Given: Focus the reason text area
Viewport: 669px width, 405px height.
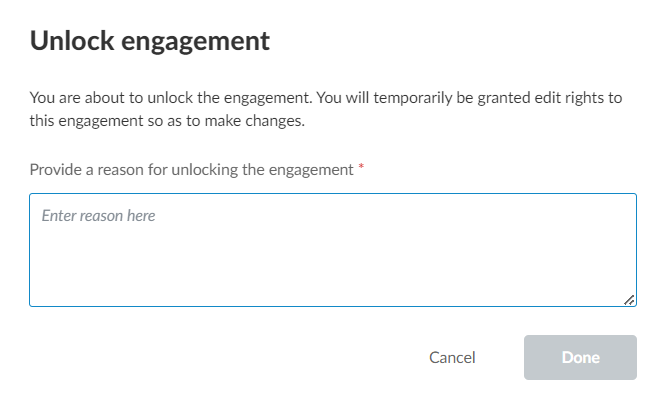Looking at the screenshot, I should tap(333, 250).
